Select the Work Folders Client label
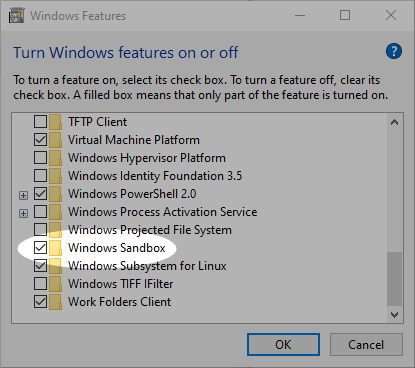Image resolution: width=415 pixels, height=368 pixels. tap(120, 302)
